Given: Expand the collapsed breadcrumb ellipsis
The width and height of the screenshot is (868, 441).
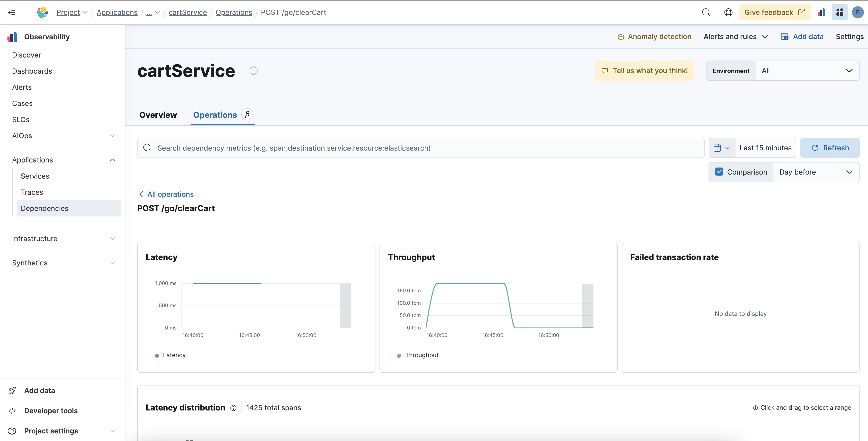Looking at the screenshot, I should click(153, 12).
